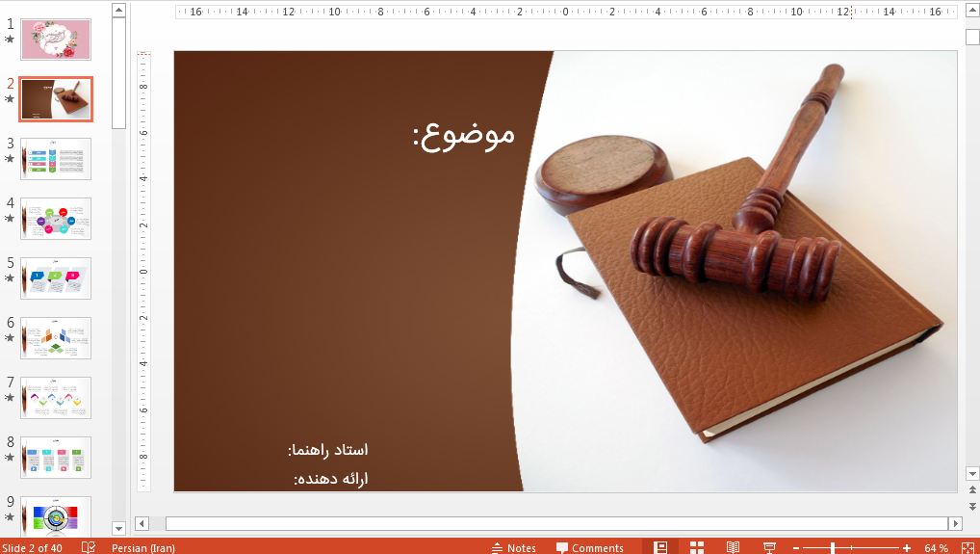Click the editor vertical scrollbar thumb
This screenshot has width=980, height=554.
pos(972,38)
